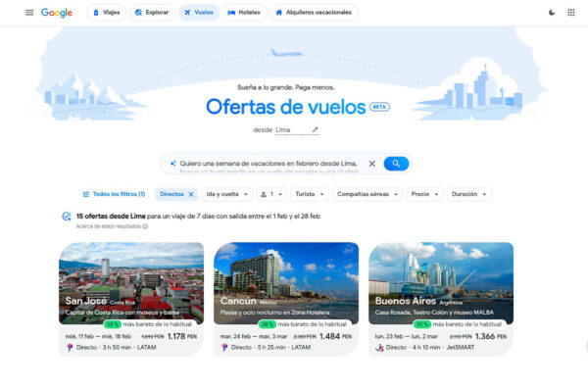Open the Hoteles tab

[244, 13]
